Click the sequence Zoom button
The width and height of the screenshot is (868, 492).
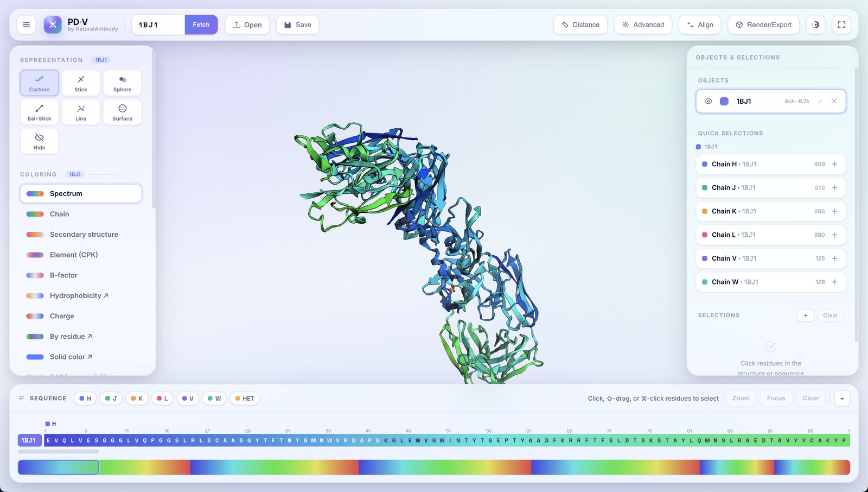click(741, 399)
